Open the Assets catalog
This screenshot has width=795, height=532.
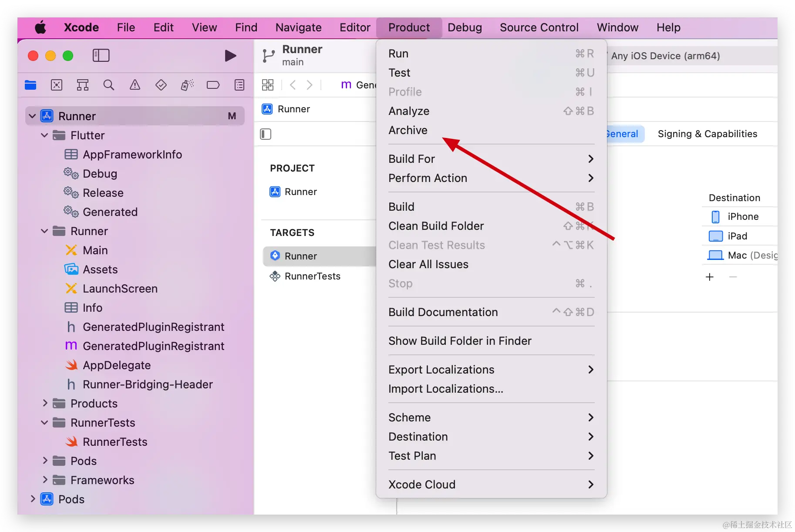(100, 269)
